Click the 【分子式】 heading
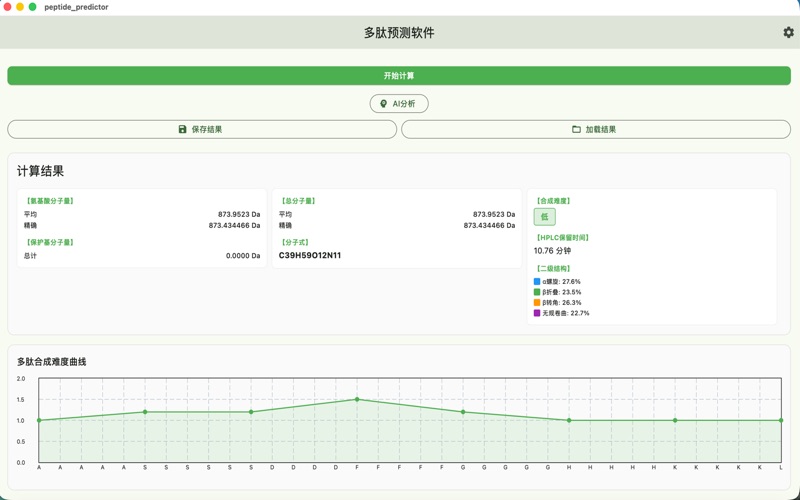 pos(295,242)
